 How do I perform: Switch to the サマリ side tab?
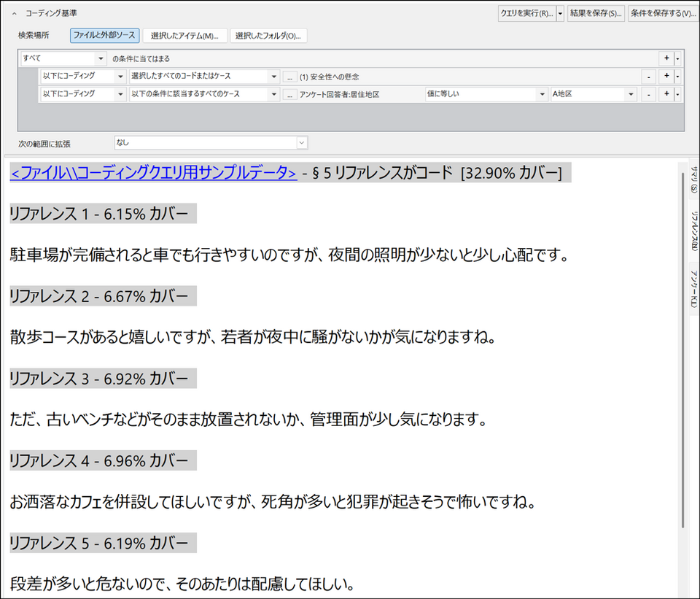(x=693, y=177)
